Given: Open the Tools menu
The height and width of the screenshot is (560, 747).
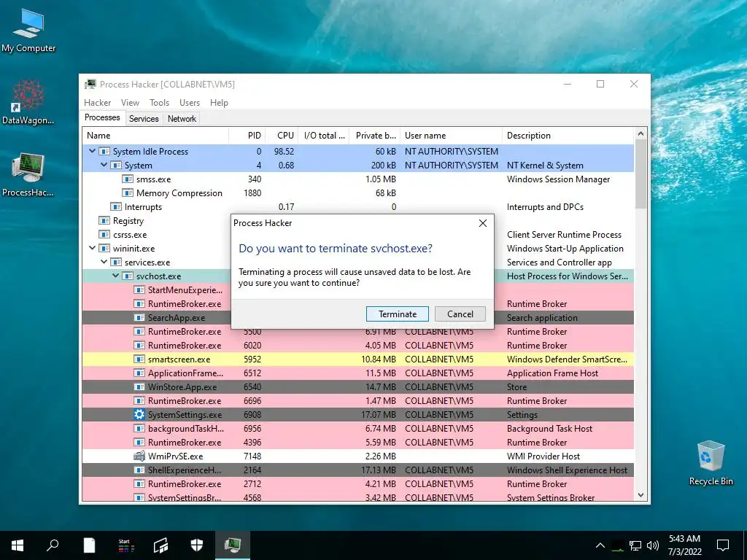Looking at the screenshot, I should point(159,102).
